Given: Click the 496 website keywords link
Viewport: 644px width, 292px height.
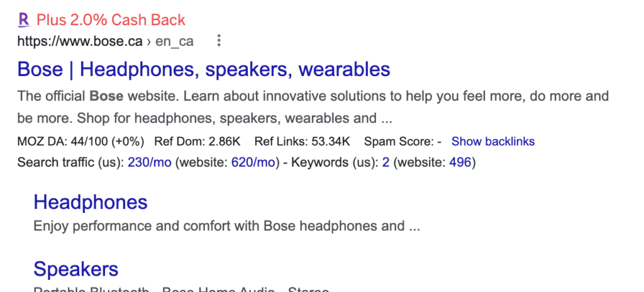Looking at the screenshot, I should coord(460,163).
